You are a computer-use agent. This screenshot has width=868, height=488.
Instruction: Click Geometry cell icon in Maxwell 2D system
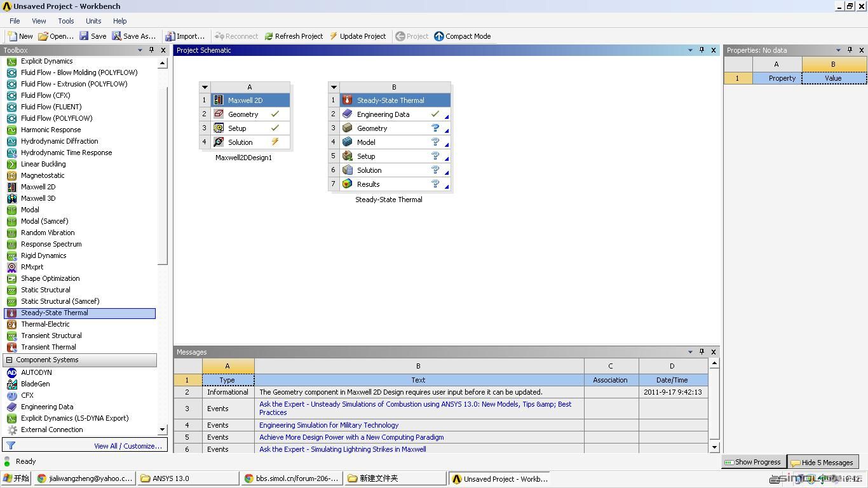(x=219, y=114)
